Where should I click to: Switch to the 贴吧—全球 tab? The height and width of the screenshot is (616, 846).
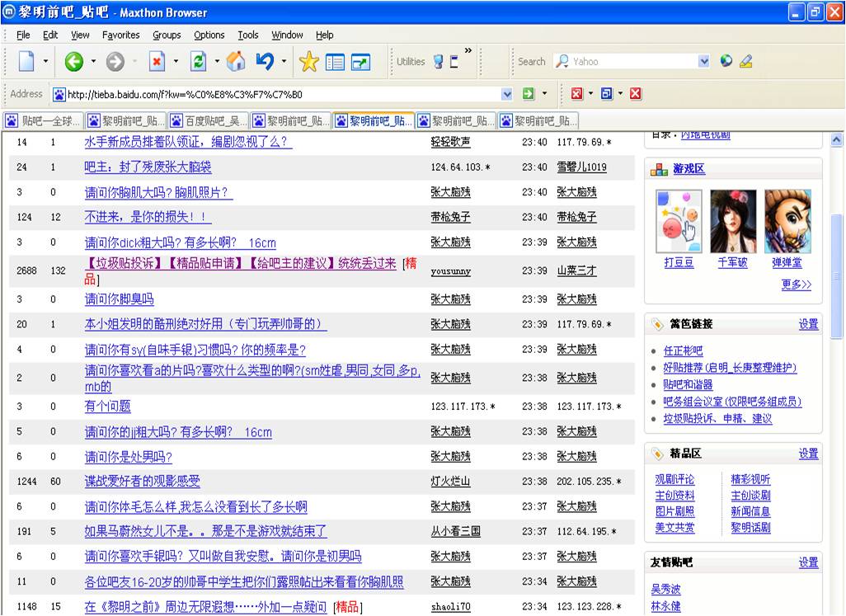tap(44, 120)
